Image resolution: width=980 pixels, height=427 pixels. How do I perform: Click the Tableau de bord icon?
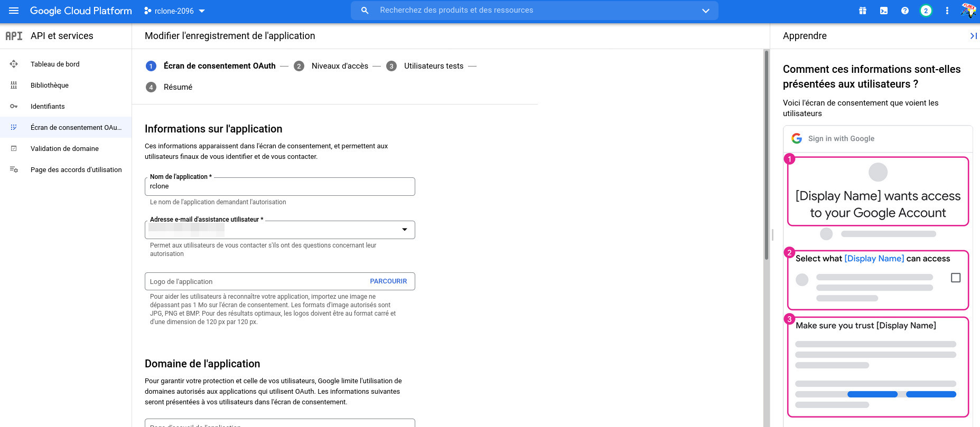(x=14, y=64)
